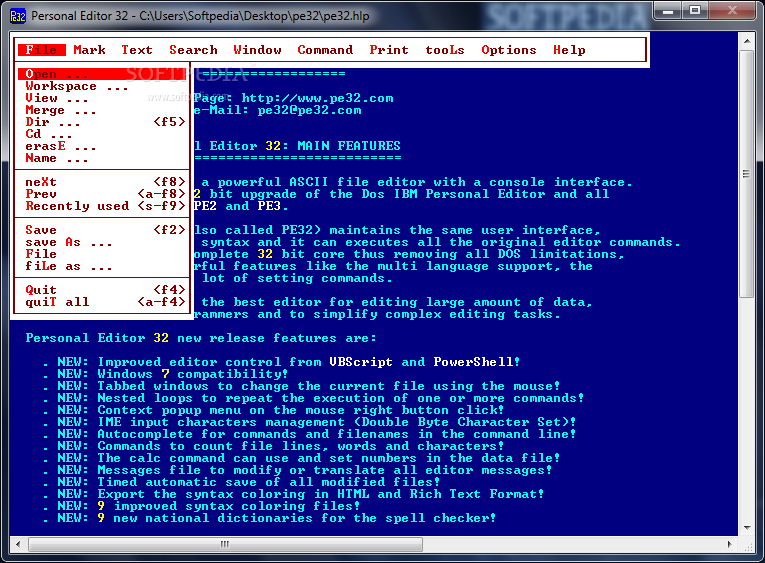Click vertical scrollbar down arrow
The height and width of the screenshot is (563, 765).
[746, 527]
